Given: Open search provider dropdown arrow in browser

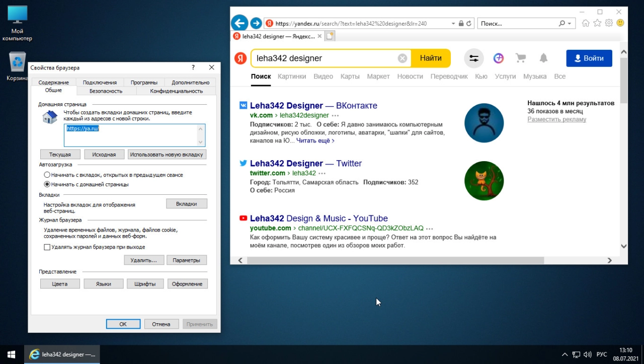Looking at the screenshot, I should coord(570,23).
